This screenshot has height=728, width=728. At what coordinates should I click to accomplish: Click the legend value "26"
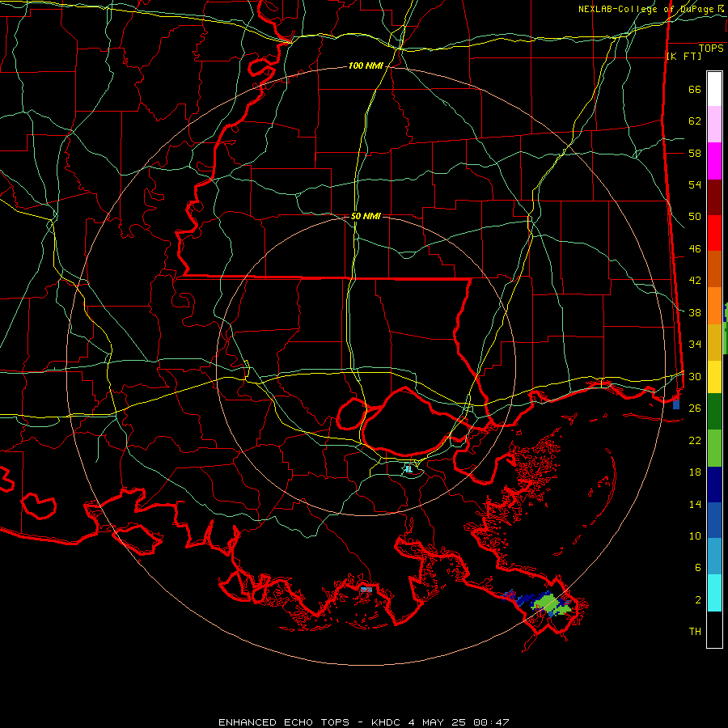[x=695, y=408]
